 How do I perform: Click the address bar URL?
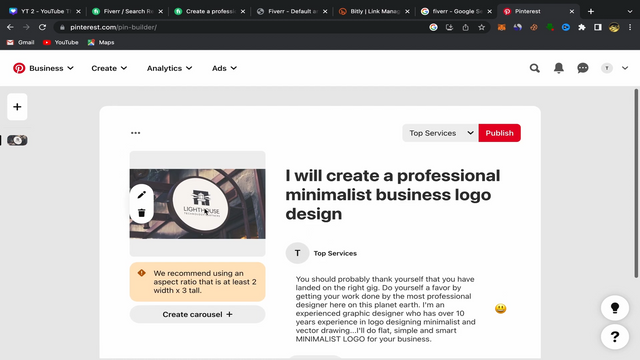pyautogui.click(x=113, y=27)
